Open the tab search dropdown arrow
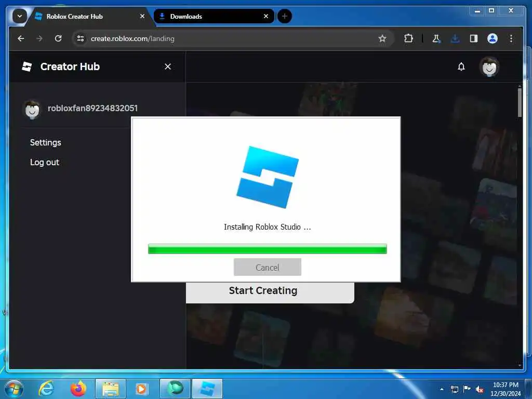This screenshot has width=532, height=399. pyautogui.click(x=20, y=16)
